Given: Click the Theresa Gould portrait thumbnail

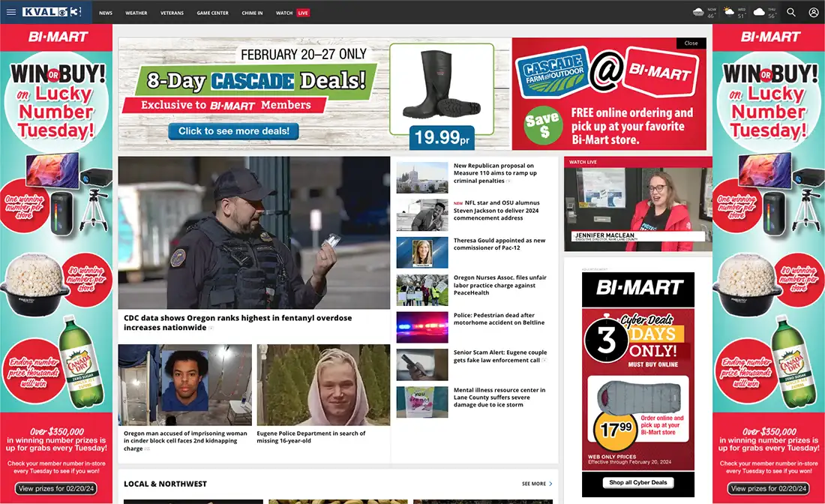Looking at the screenshot, I should (422, 253).
